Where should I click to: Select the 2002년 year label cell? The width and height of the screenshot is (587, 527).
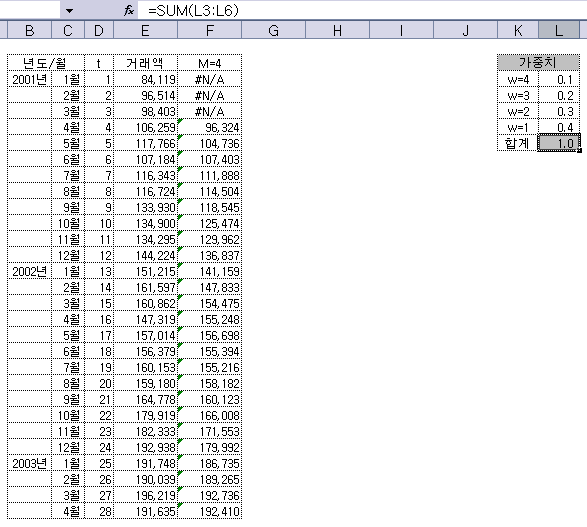[x=30, y=271]
